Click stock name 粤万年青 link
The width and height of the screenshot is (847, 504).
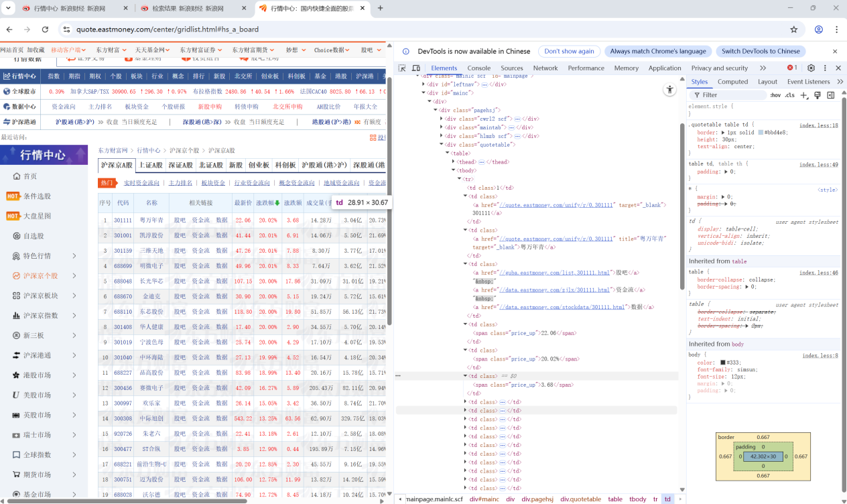tap(151, 220)
